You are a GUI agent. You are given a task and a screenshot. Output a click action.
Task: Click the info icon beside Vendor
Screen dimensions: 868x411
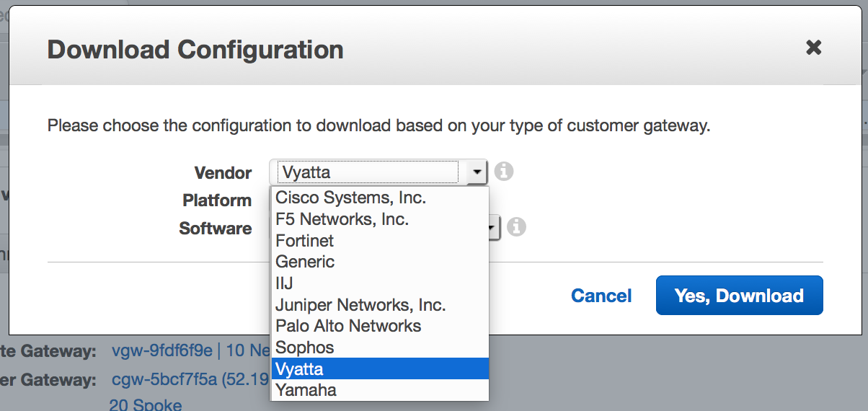tap(504, 172)
